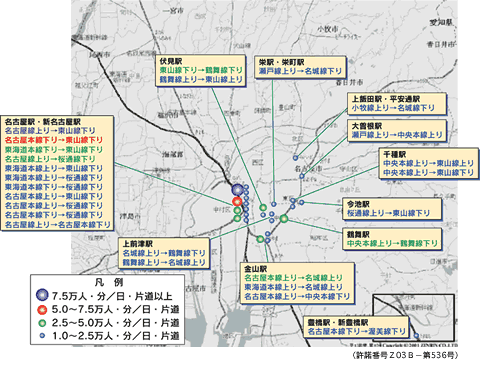Click the large green marker near 鶴舞駅 line
Image resolution: width=480 pixels, height=376 pixels.
284,219
